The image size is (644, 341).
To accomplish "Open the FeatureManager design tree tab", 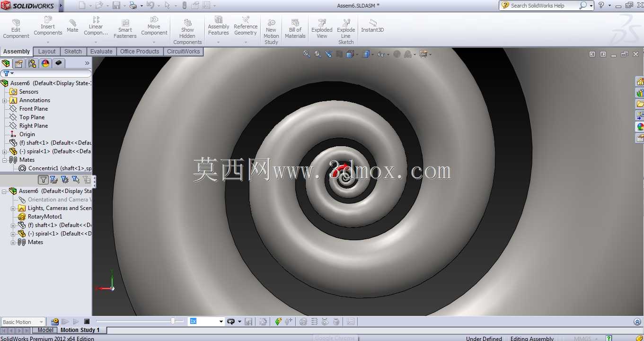I will (6, 63).
